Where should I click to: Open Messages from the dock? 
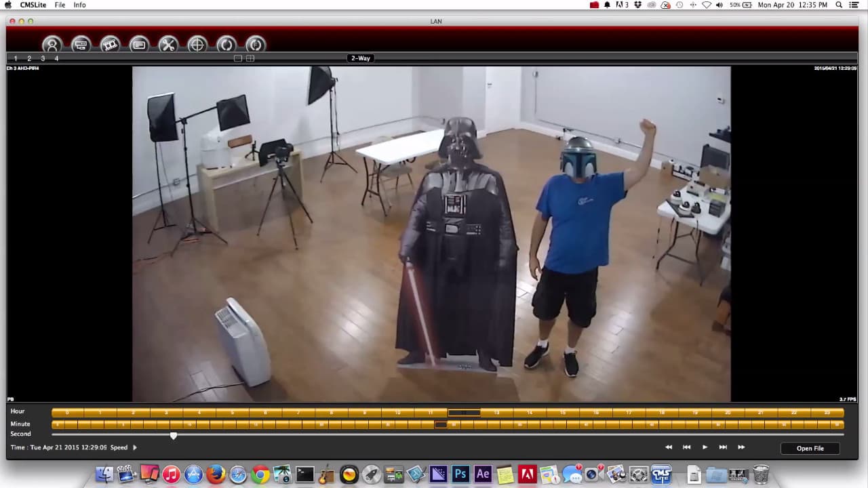(572, 474)
